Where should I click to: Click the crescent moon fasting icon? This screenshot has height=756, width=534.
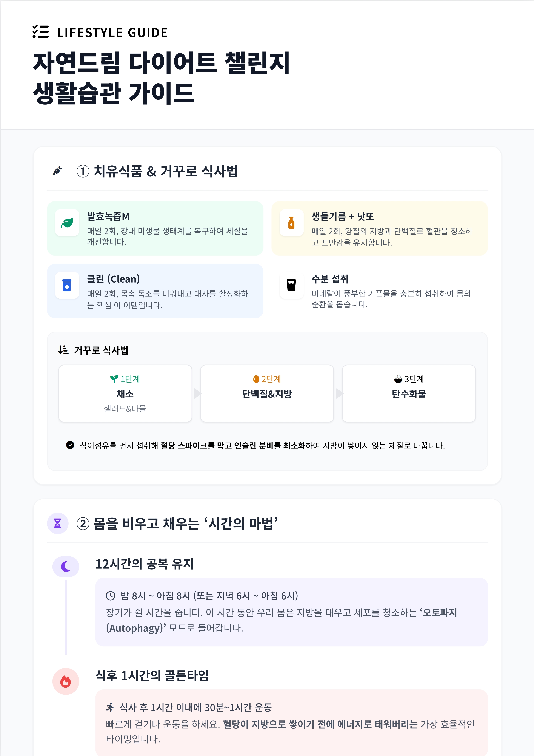pos(66,566)
